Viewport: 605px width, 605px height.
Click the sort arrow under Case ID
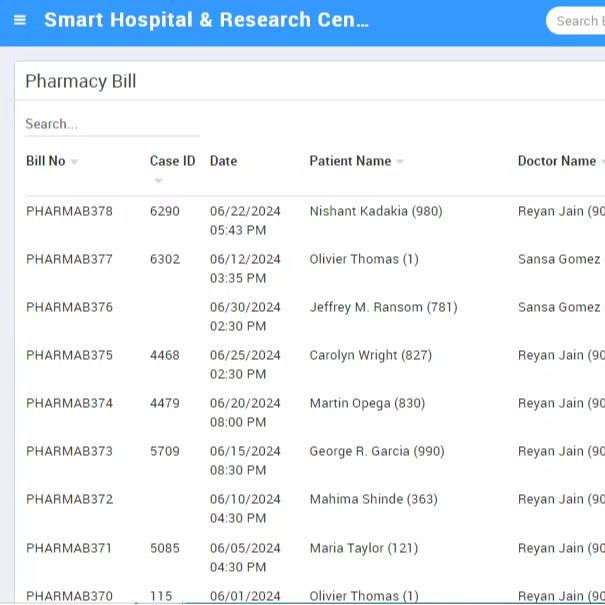coord(158,181)
